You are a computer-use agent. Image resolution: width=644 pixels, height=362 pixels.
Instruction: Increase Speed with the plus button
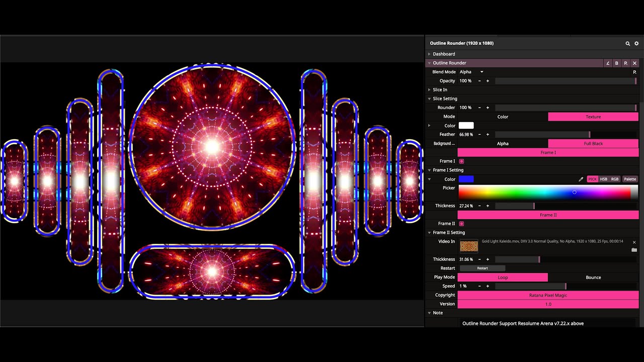point(488,286)
